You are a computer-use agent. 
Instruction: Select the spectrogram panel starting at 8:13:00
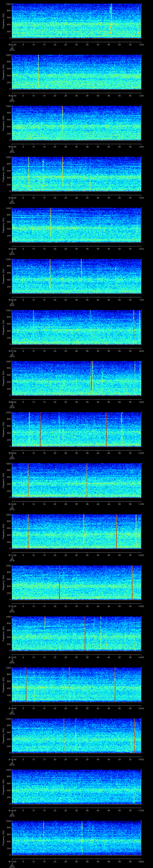pyautogui.click(x=77, y=633)
